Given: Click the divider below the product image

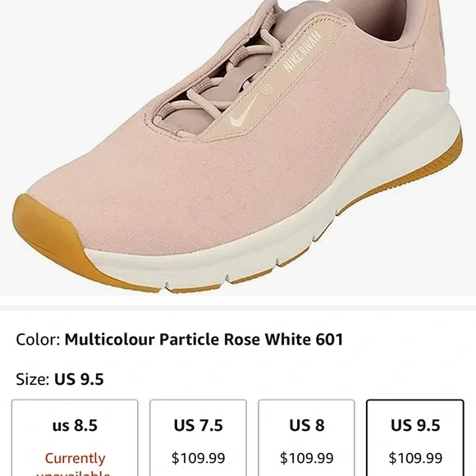Looking at the screenshot, I should (238, 308).
